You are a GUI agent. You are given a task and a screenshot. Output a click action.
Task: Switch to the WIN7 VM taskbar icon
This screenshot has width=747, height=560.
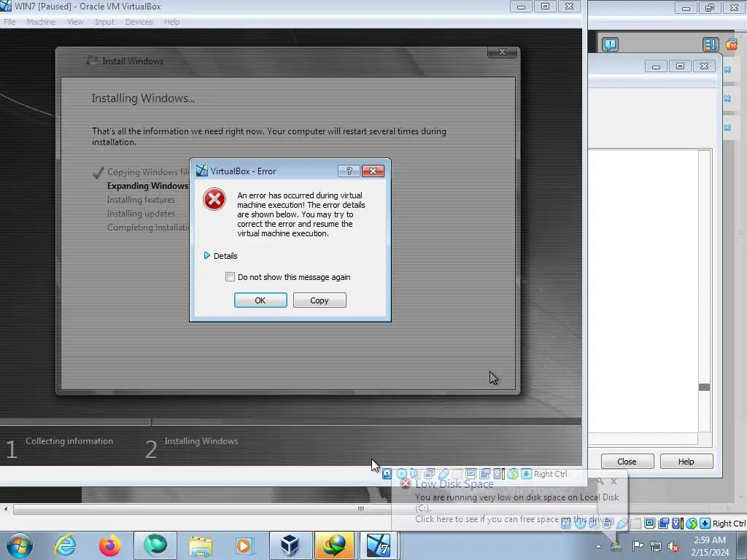(x=379, y=545)
